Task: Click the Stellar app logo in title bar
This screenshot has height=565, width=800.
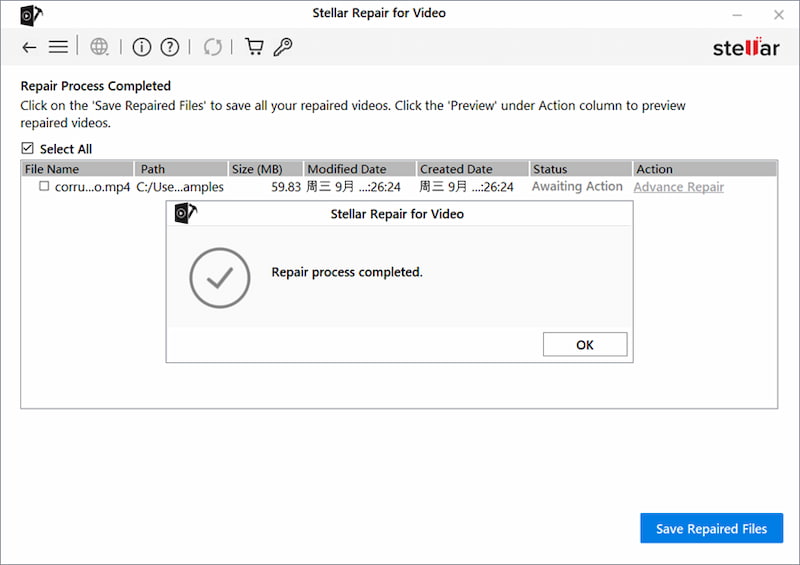Action: pos(31,15)
